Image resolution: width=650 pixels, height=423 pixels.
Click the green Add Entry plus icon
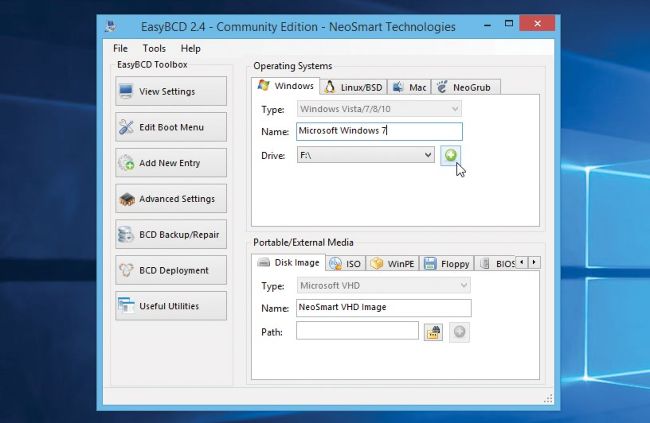[x=451, y=155]
